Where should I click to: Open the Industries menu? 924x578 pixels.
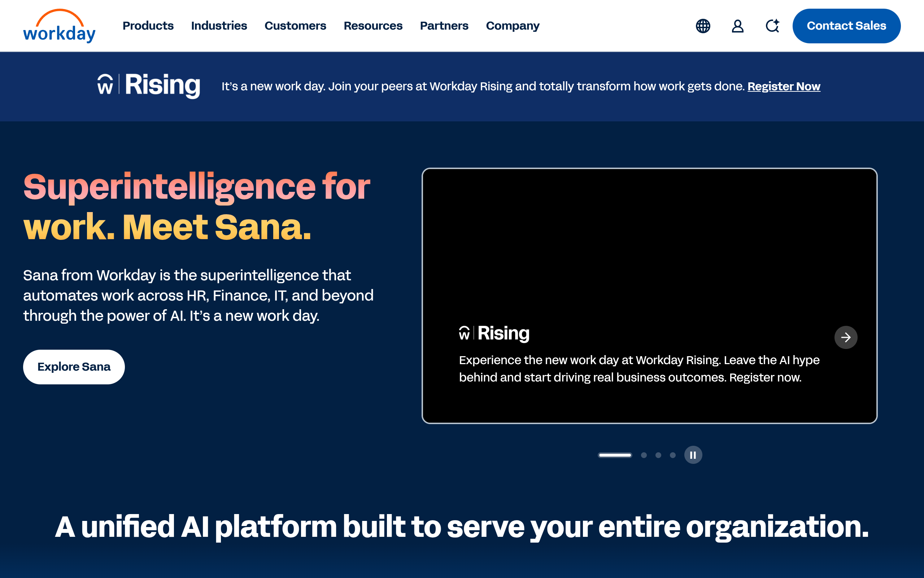[x=219, y=26]
